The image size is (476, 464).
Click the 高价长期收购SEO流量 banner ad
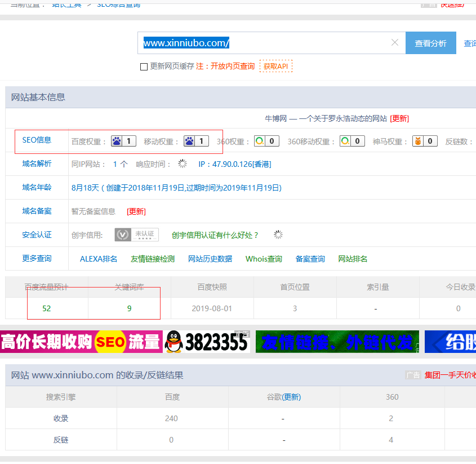[81, 342]
